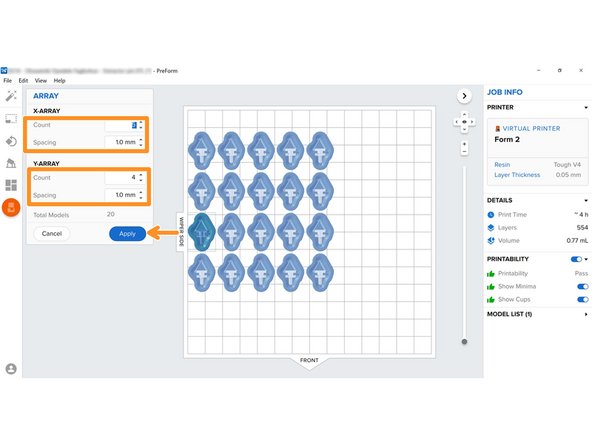Image resolution: width=592 pixels, height=444 pixels.
Task: Pan view up with navigation arrow
Action: pos(464,114)
